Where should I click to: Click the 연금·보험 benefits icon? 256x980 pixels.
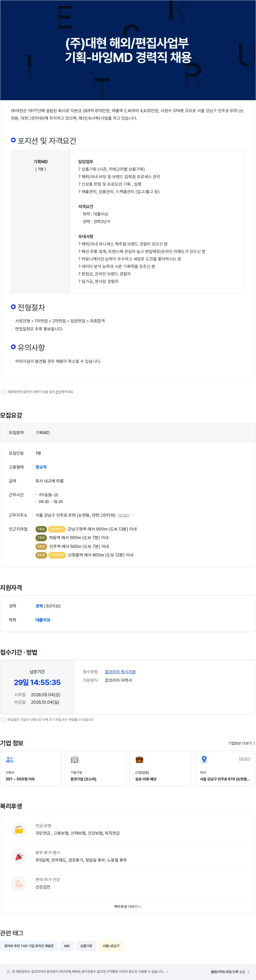coord(19,830)
